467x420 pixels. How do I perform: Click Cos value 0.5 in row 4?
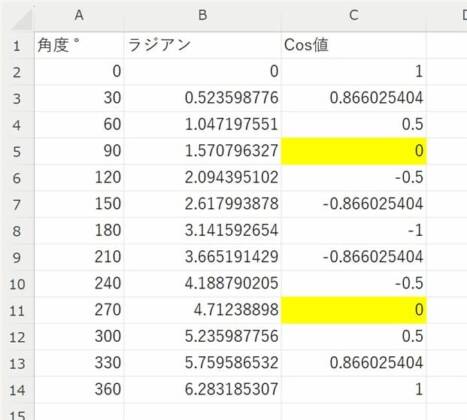click(354, 125)
